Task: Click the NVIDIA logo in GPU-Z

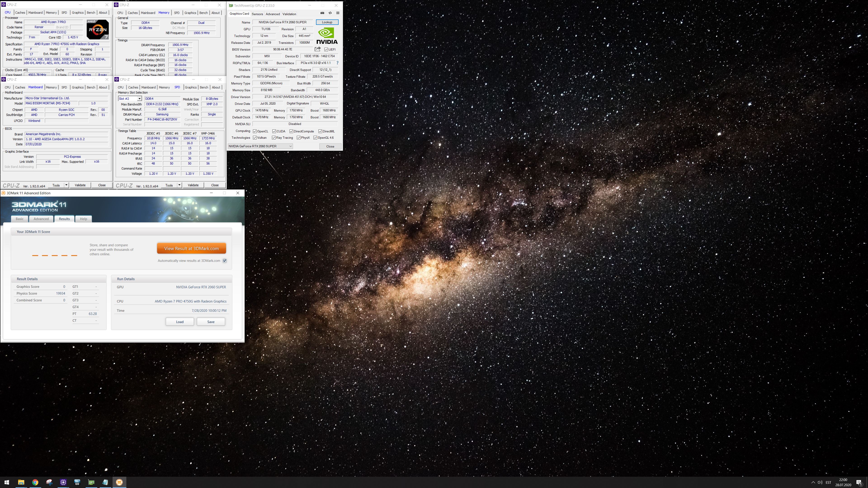Action: [x=327, y=36]
